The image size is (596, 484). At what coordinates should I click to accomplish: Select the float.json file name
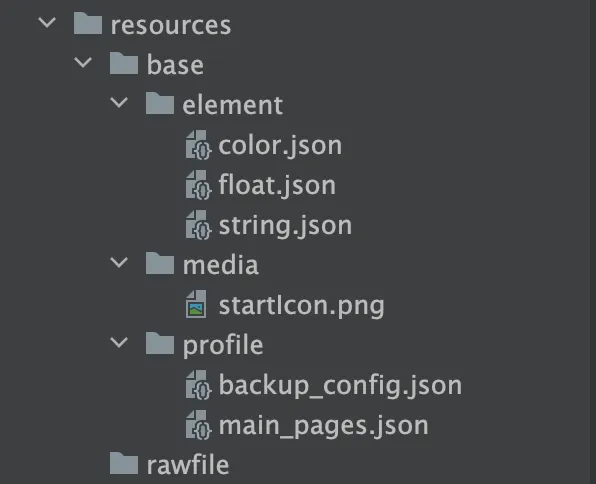(277, 186)
